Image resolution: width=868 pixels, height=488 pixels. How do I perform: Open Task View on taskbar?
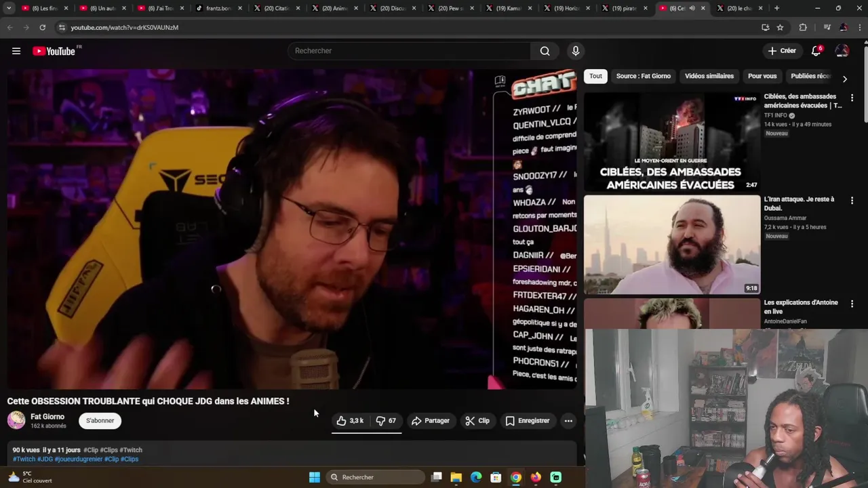coord(437,477)
